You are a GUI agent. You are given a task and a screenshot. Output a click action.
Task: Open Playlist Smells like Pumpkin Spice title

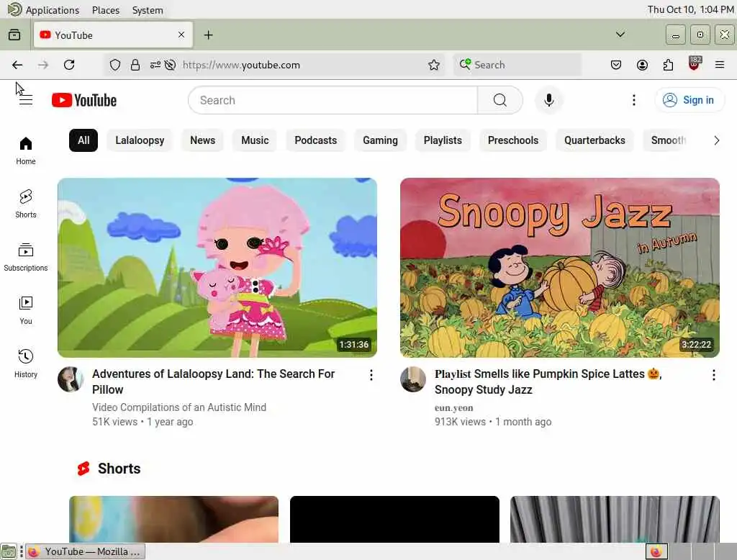pos(548,381)
